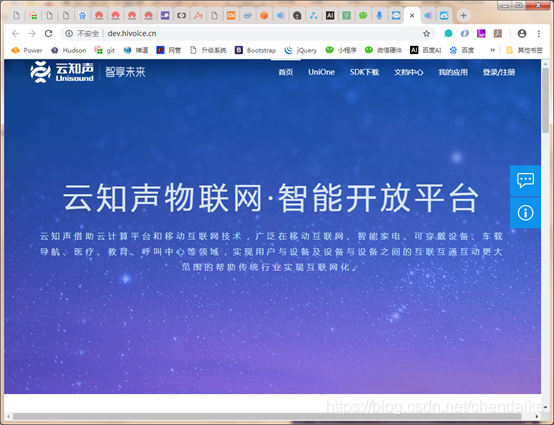The image size is (554, 425).
Task: Close the active tab
Action: pos(412,16)
